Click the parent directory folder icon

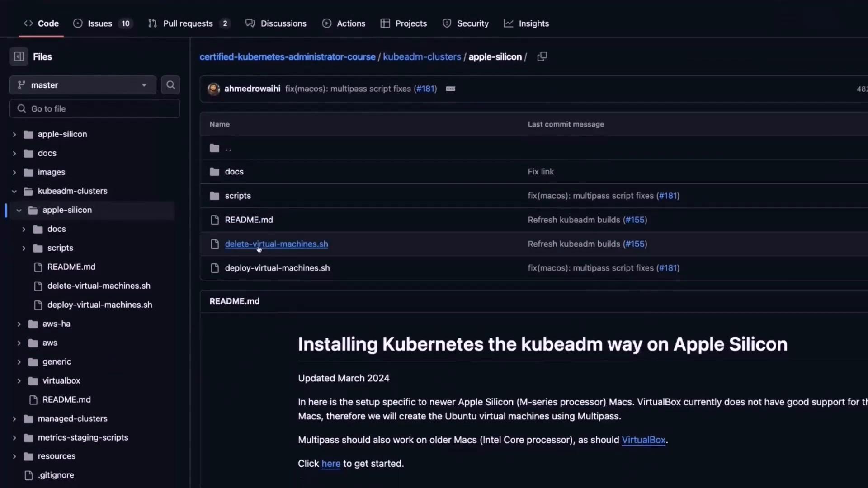click(x=215, y=148)
